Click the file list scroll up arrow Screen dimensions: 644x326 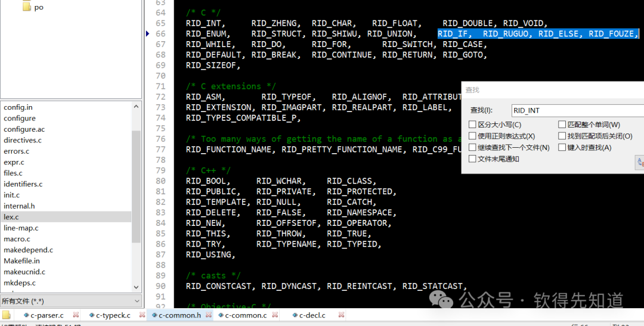tap(137, 106)
